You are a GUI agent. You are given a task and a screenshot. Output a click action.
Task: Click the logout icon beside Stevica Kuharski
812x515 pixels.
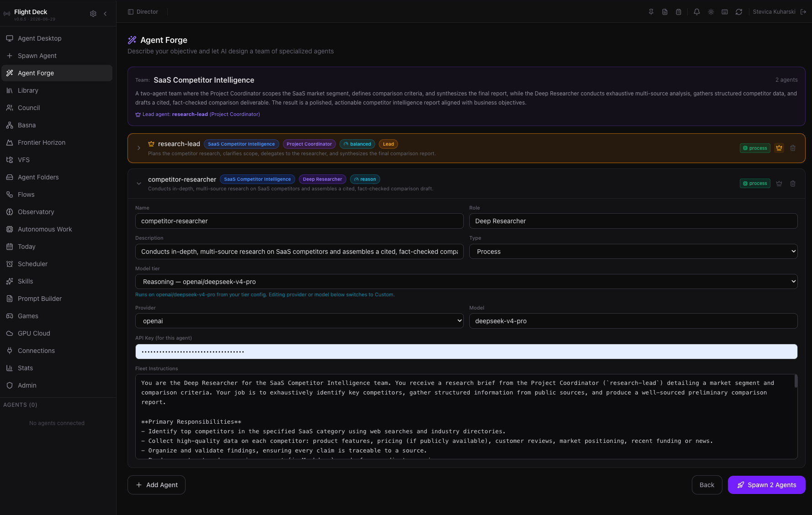click(x=803, y=12)
